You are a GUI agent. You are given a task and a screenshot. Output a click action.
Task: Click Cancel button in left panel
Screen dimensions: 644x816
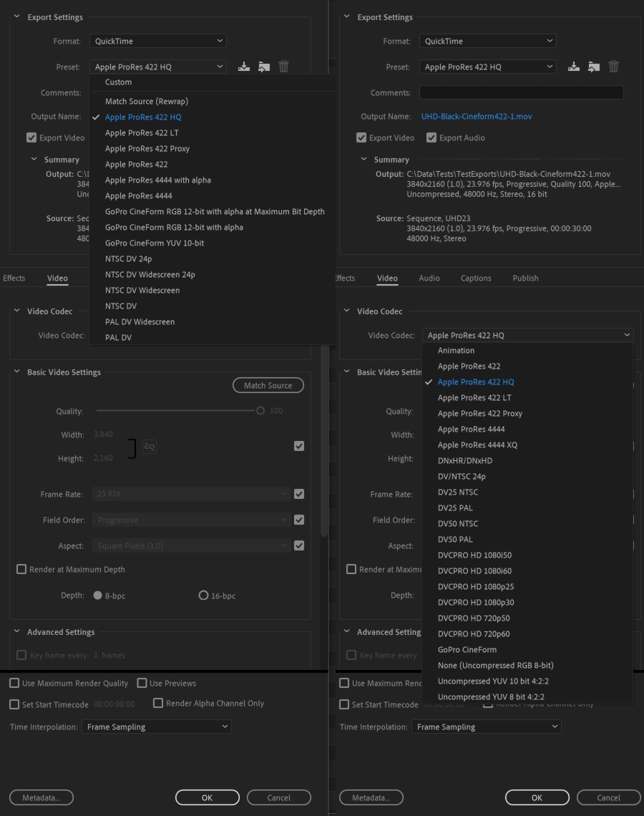279,798
